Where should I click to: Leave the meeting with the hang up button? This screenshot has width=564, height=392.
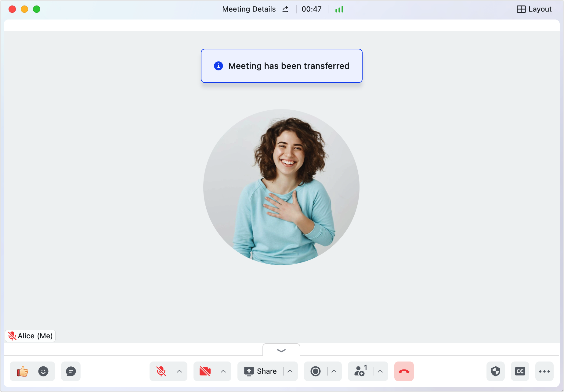[403, 371]
